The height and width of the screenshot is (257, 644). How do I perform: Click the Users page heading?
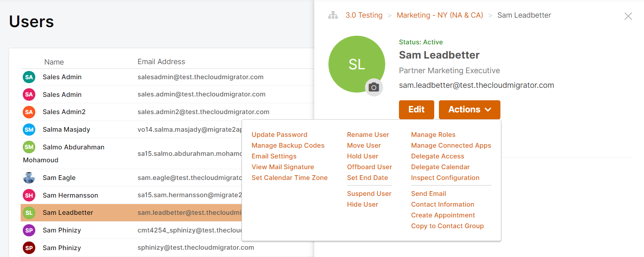tap(31, 21)
